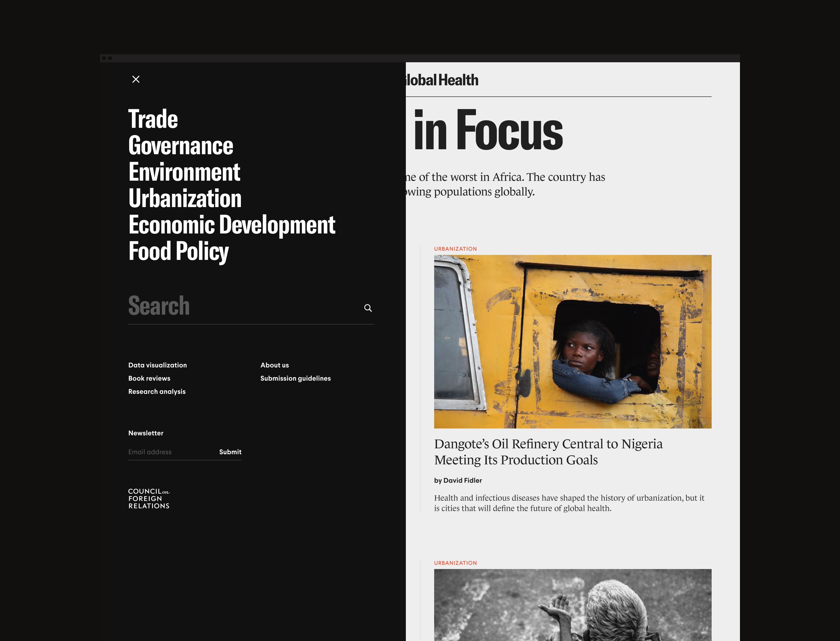Click first URBANIZATION category label above the bus photo
The height and width of the screenshot is (641, 840).
(455, 249)
